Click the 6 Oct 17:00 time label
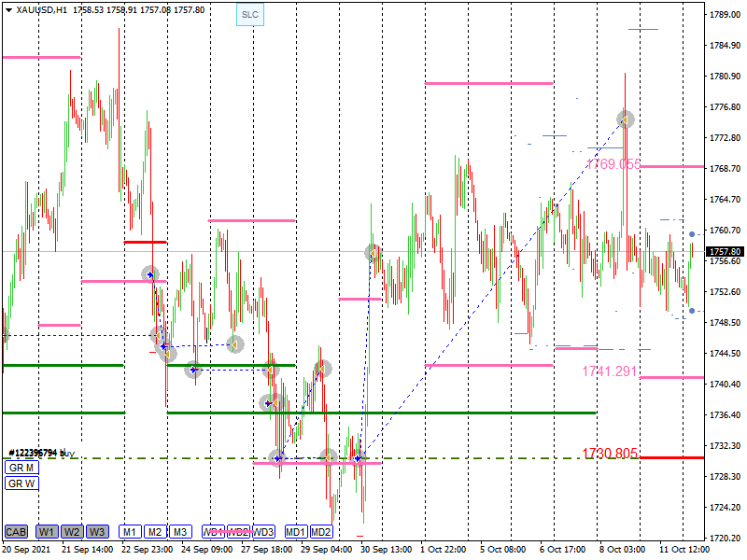Image resolution: width=747 pixels, height=560 pixels. point(563,550)
